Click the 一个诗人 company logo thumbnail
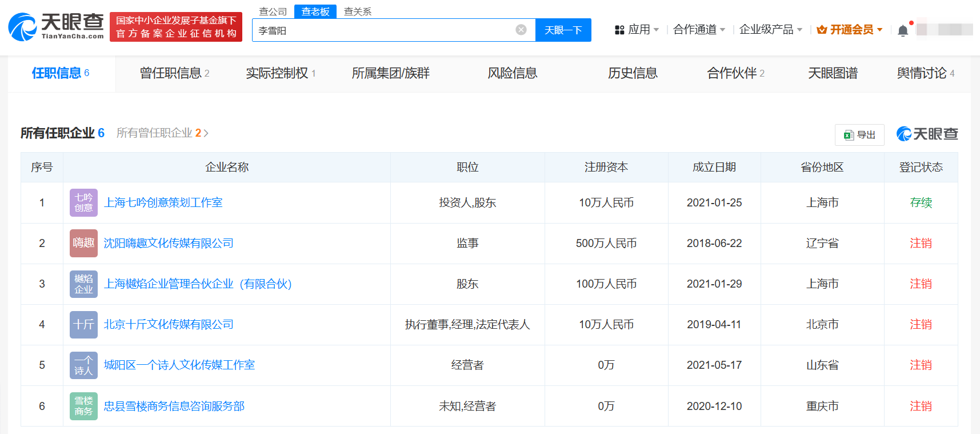 click(x=83, y=365)
